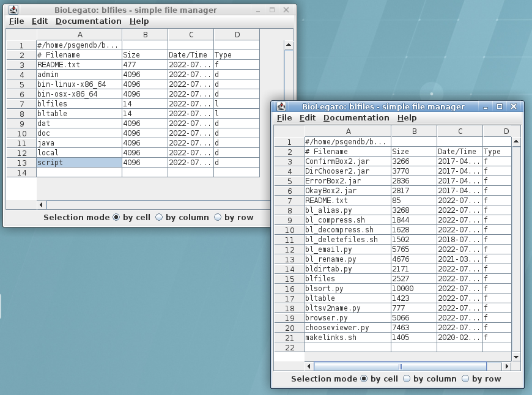Open the Documentation menu in the lower-right window
The image size is (532, 395).
[356, 117]
